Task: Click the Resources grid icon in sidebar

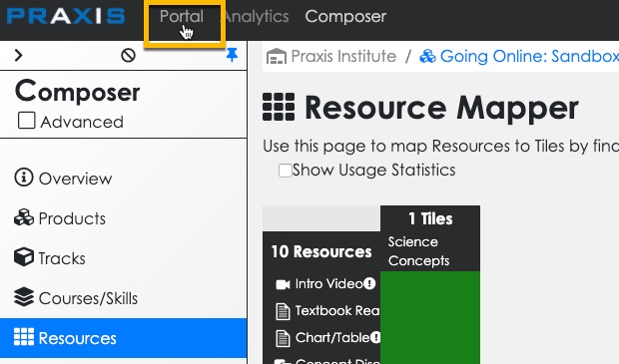Action: [24, 337]
